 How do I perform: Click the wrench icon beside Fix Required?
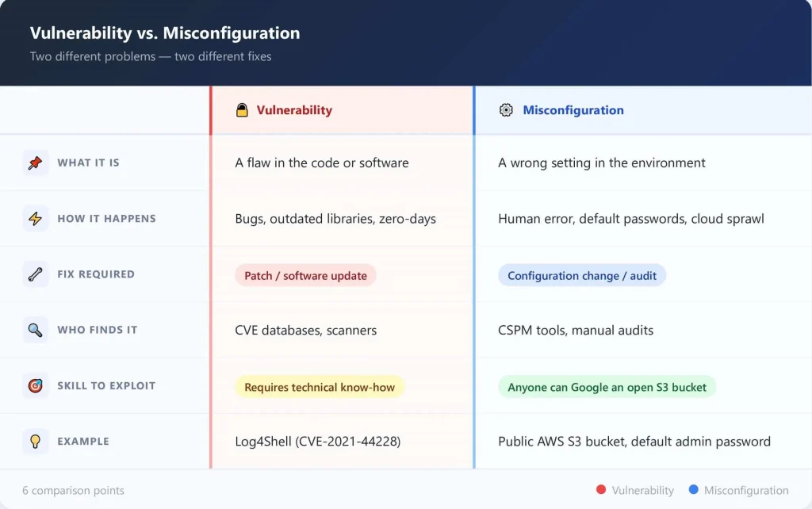35,274
